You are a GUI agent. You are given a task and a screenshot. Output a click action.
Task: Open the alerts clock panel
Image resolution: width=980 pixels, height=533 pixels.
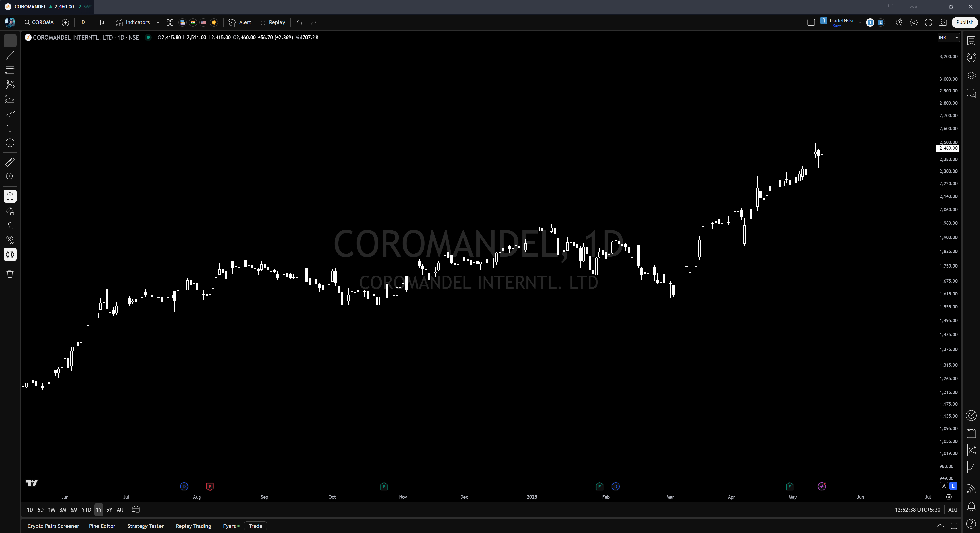[971, 57]
